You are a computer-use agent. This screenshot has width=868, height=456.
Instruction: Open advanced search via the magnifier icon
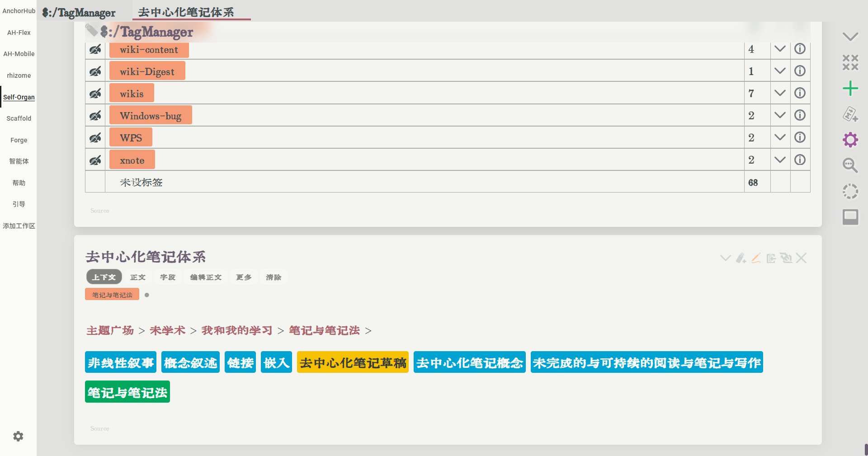[x=850, y=166]
